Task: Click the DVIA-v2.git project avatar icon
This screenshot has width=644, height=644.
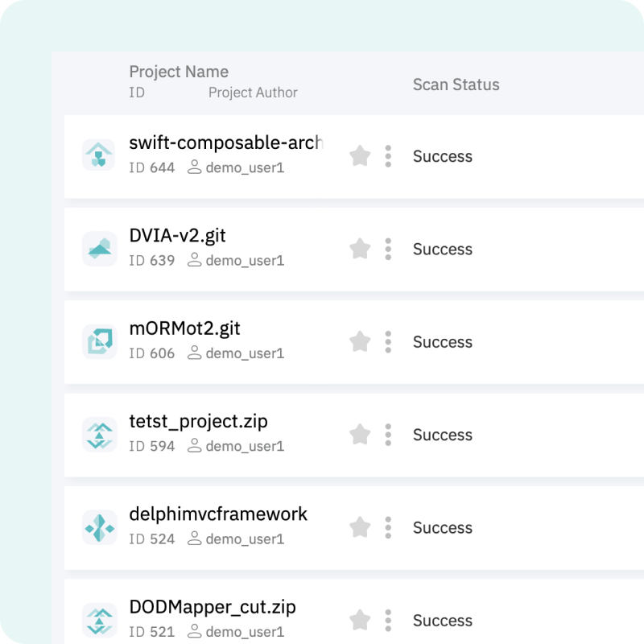Action: [100, 248]
